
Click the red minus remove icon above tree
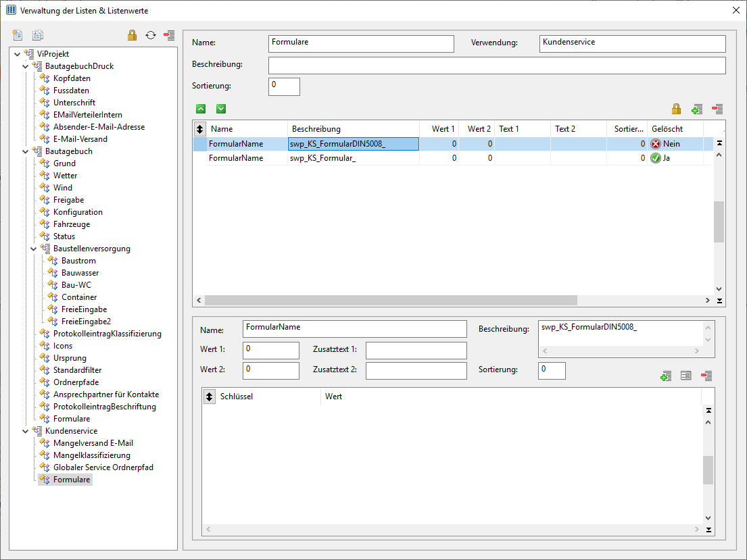click(169, 34)
